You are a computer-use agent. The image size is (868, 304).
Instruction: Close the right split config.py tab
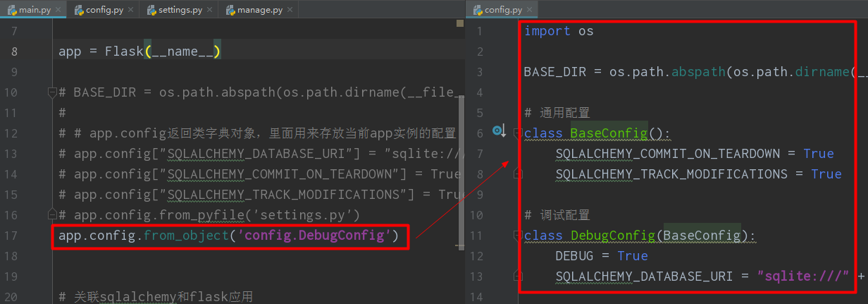[529, 11]
